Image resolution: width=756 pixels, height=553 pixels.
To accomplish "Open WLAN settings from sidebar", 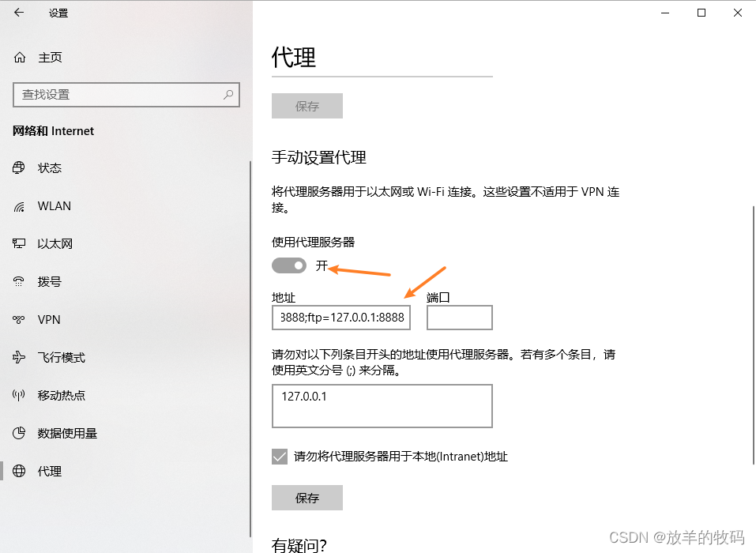I will click(x=19, y=205).
